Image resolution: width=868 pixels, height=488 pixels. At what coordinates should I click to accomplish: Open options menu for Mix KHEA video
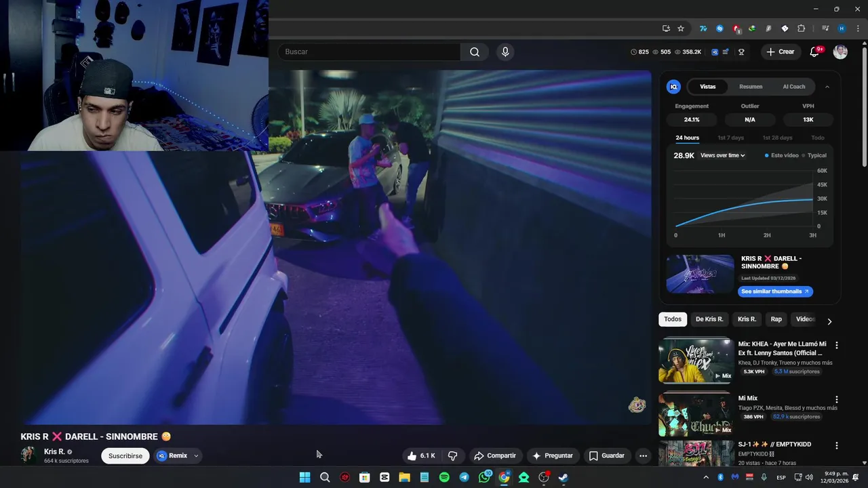(x=836, y=345)
